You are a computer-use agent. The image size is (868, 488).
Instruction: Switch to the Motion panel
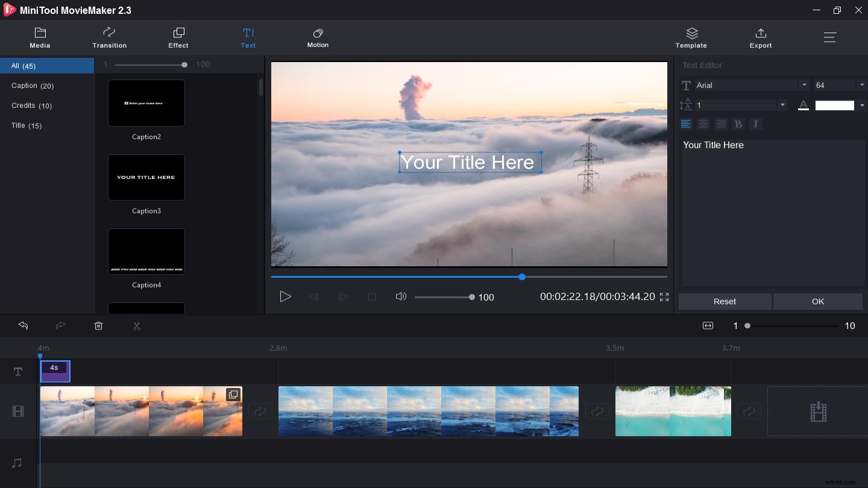[x=318, y=37]
